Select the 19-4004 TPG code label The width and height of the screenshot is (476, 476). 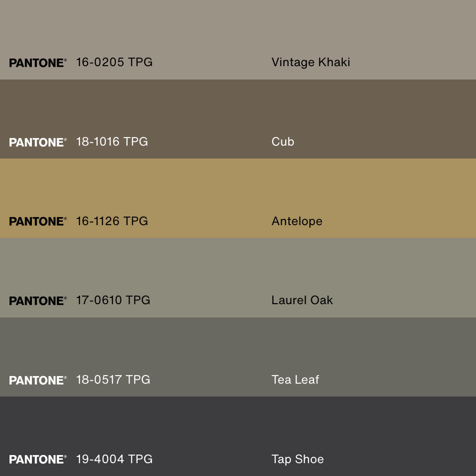click(x=114, y=459)
